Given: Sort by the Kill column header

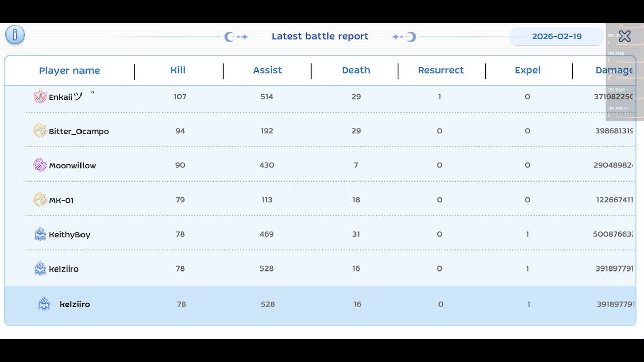Looking at the screenshot, I should (x=178, y=70).
